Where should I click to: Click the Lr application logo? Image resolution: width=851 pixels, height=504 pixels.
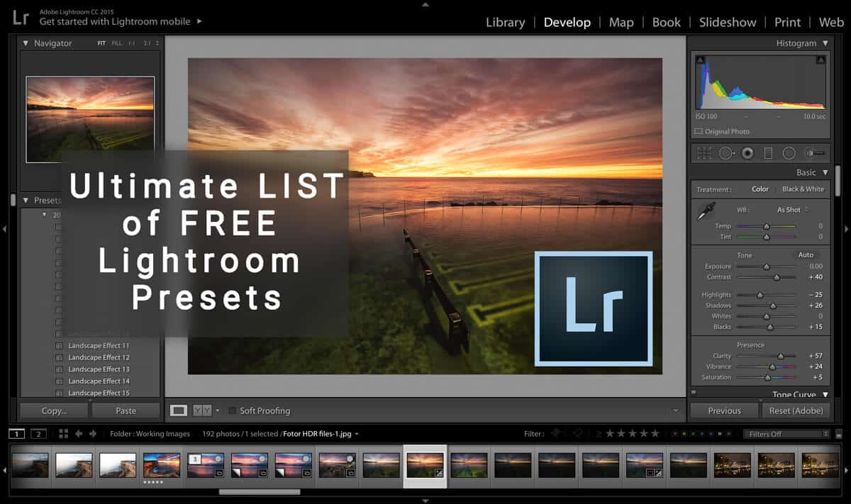(x=21, y=18)
